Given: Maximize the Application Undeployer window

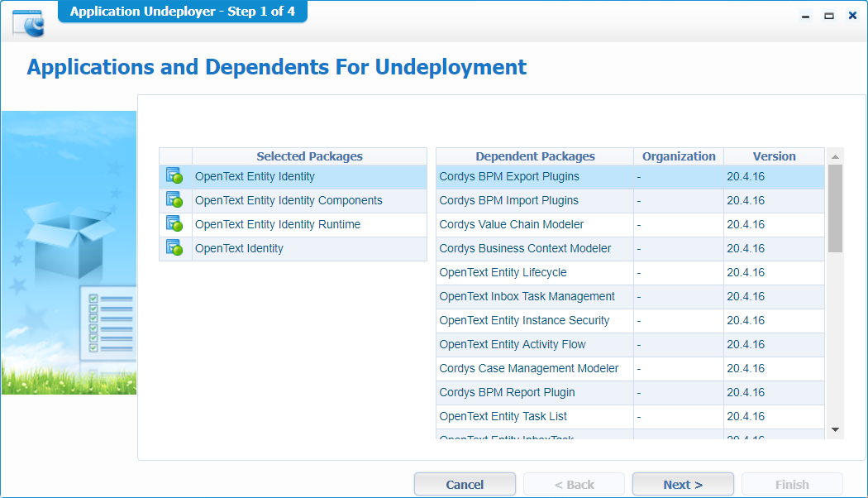Looking at the screenshot, I should 828,16.
